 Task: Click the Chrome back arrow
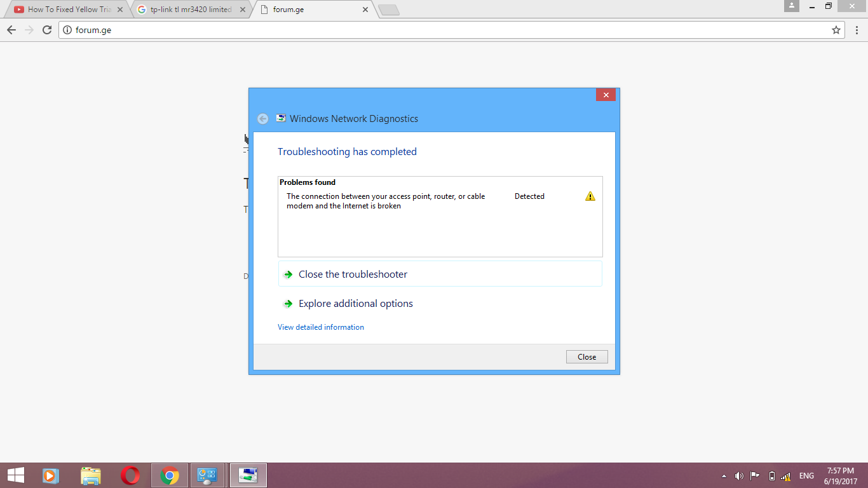(11, 30)
